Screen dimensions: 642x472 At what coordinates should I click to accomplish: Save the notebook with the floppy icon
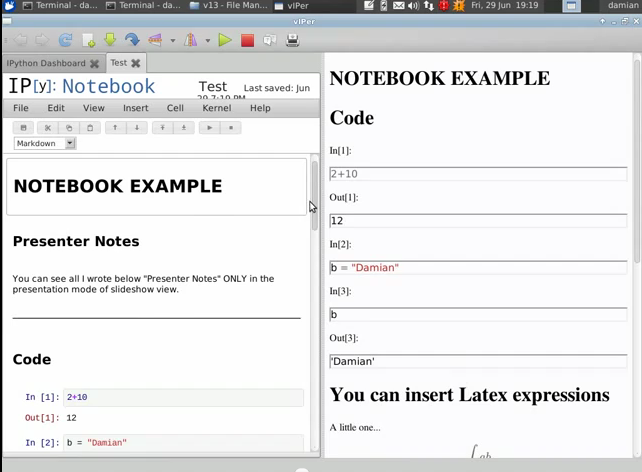click(x=25, y=128)
